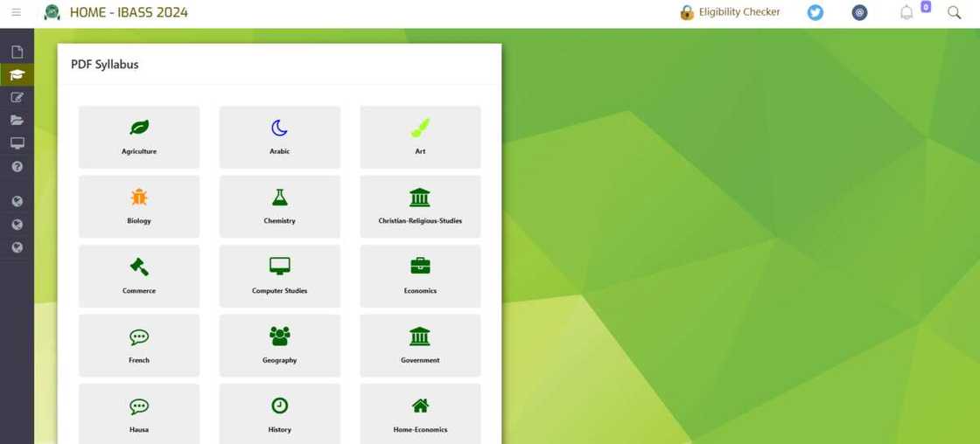Open the Chemistry syllabus flask icon
This screenshot has width=980, height=444.
279,198
